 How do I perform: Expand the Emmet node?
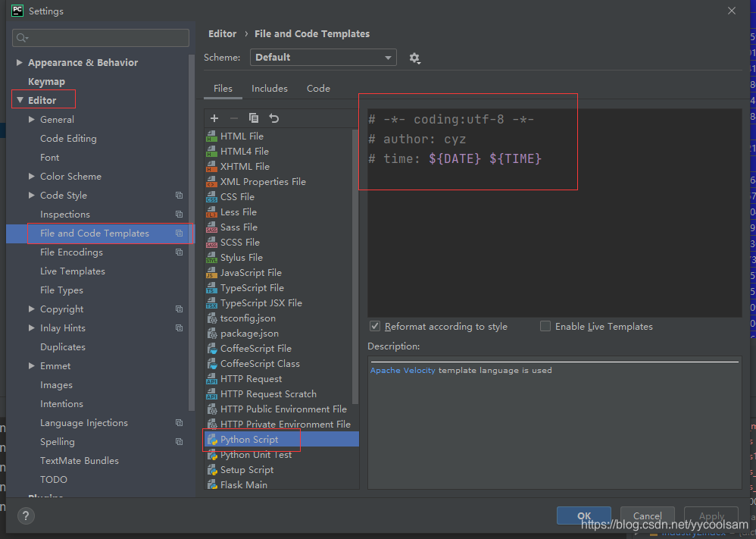click(32, 365)
